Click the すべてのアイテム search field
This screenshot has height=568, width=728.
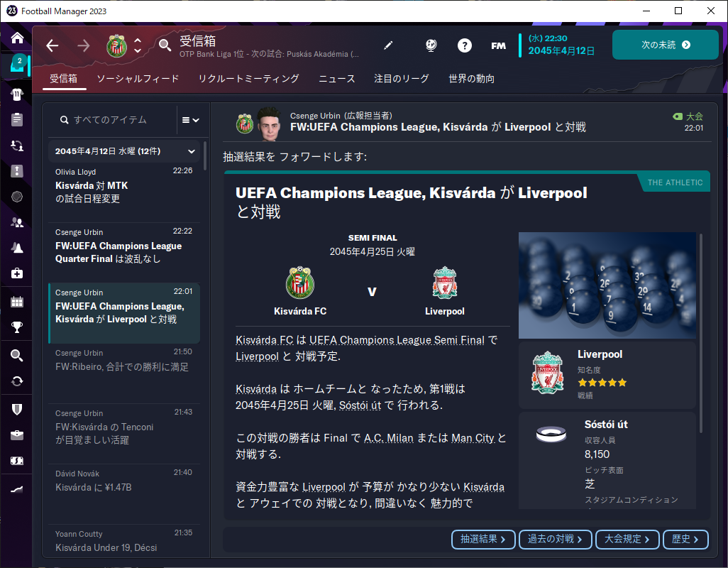114,120
